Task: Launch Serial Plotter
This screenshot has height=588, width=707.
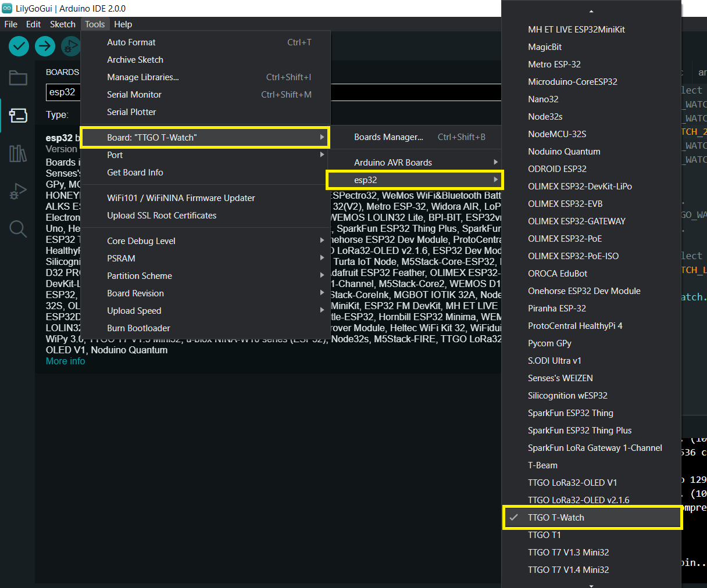Action: [x=205, y=112]
